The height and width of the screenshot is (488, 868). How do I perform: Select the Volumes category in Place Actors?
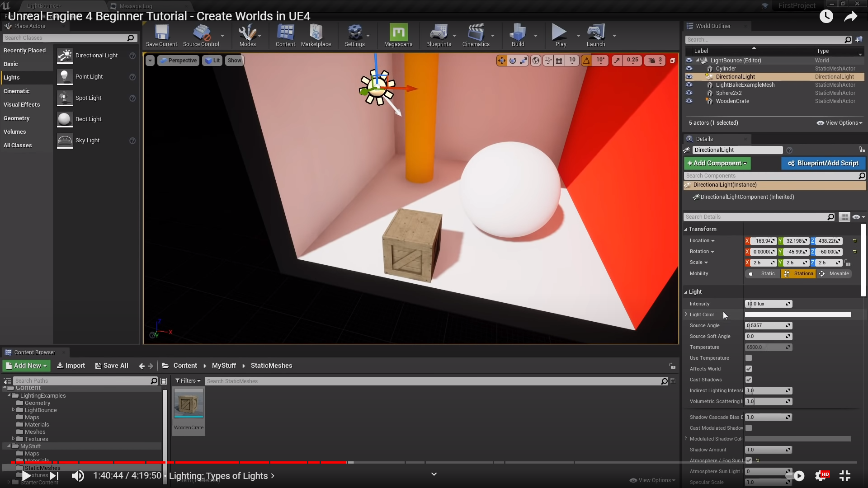tap(15, 132)
